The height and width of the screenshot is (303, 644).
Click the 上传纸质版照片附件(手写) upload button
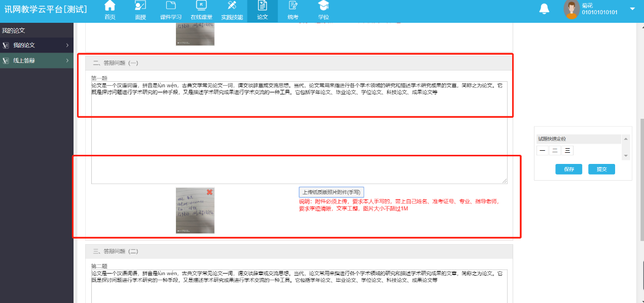(331, 192)
